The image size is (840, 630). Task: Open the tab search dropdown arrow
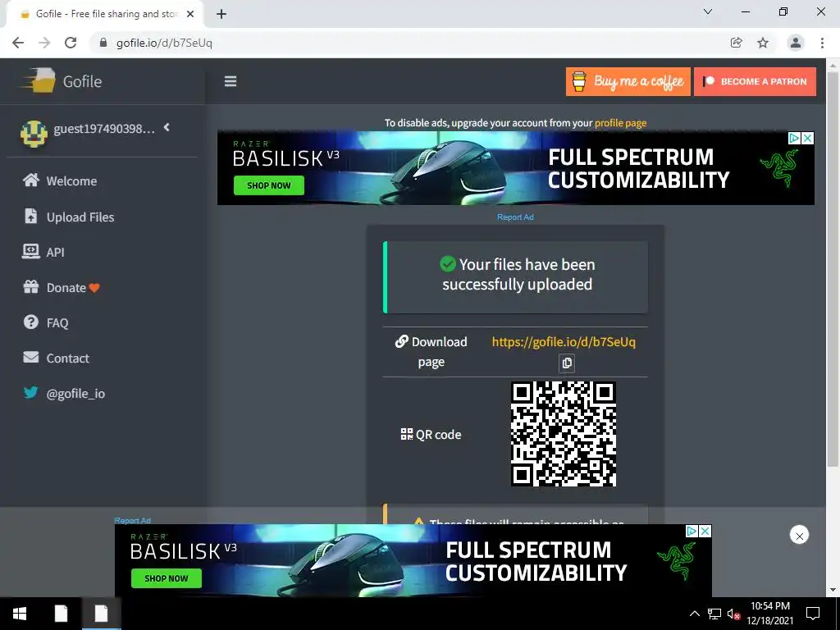[x=708, y=11]
